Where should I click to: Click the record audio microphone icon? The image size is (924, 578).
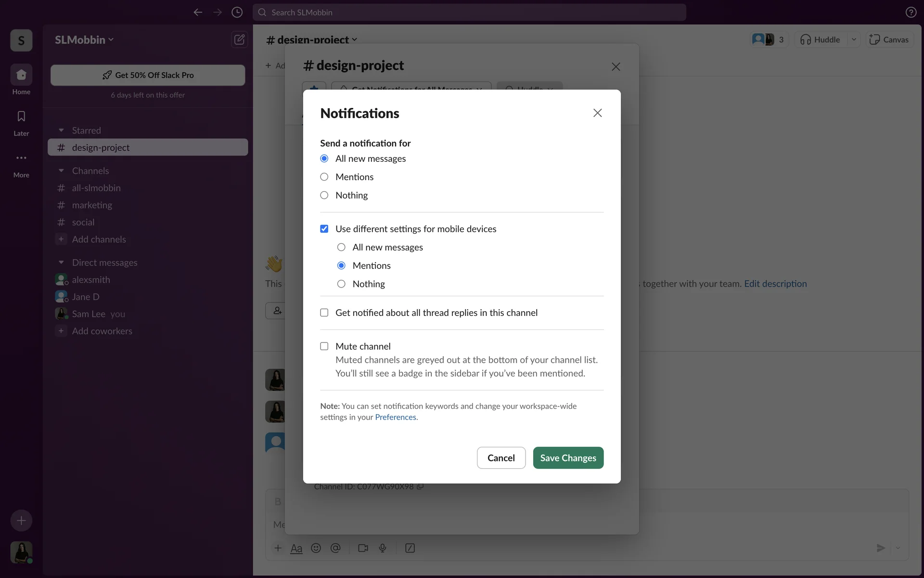coord(383,548)
